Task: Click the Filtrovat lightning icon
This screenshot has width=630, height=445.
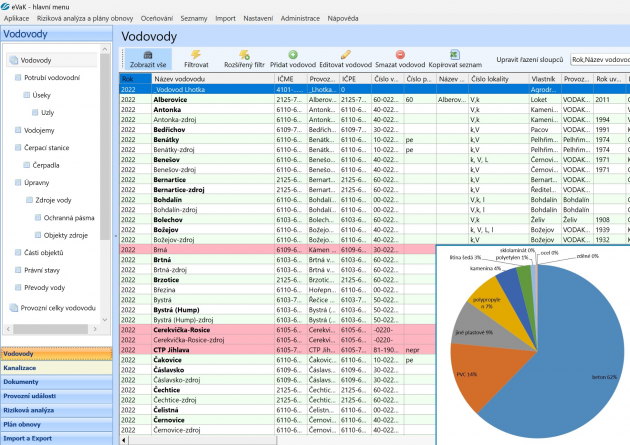Action: 196,54
